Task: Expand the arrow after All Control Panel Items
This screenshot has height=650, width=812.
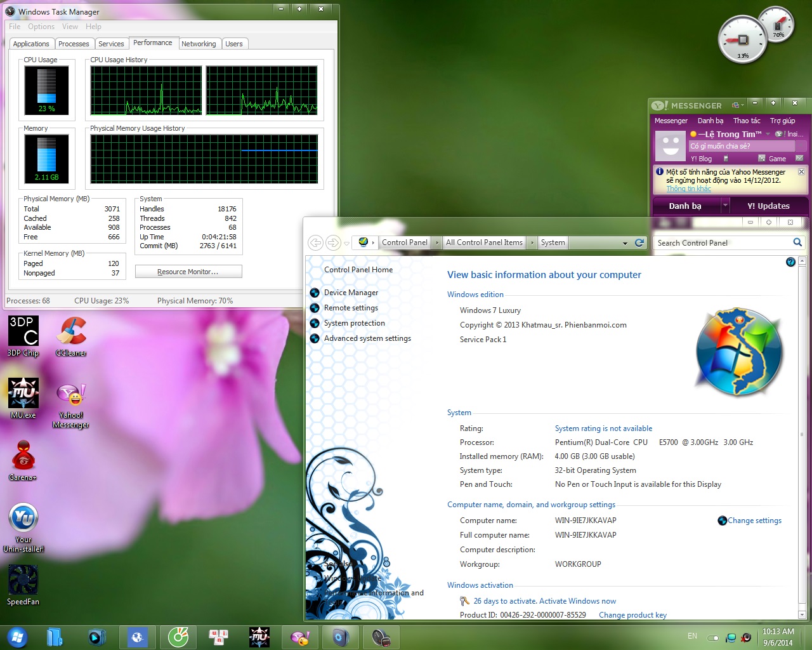Action: (532, 242)
